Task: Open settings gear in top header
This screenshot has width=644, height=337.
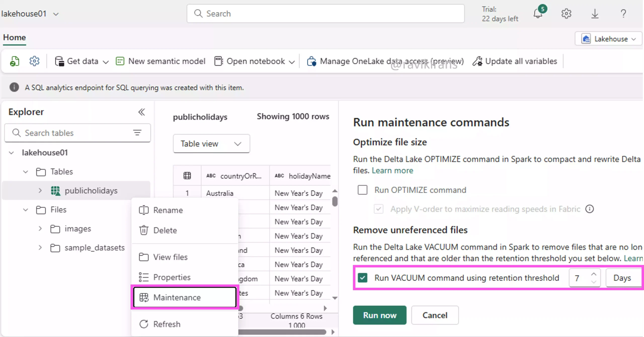Action: (566, 14)
